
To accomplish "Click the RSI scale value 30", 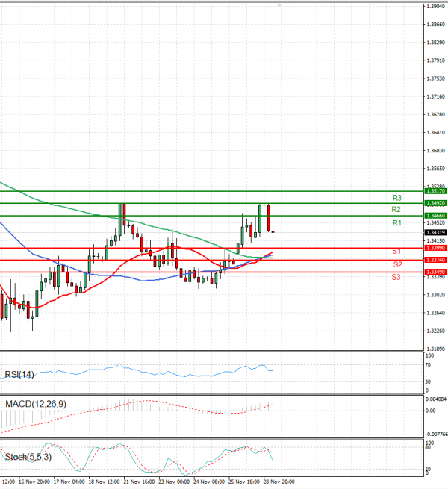I will pos(428,382).
